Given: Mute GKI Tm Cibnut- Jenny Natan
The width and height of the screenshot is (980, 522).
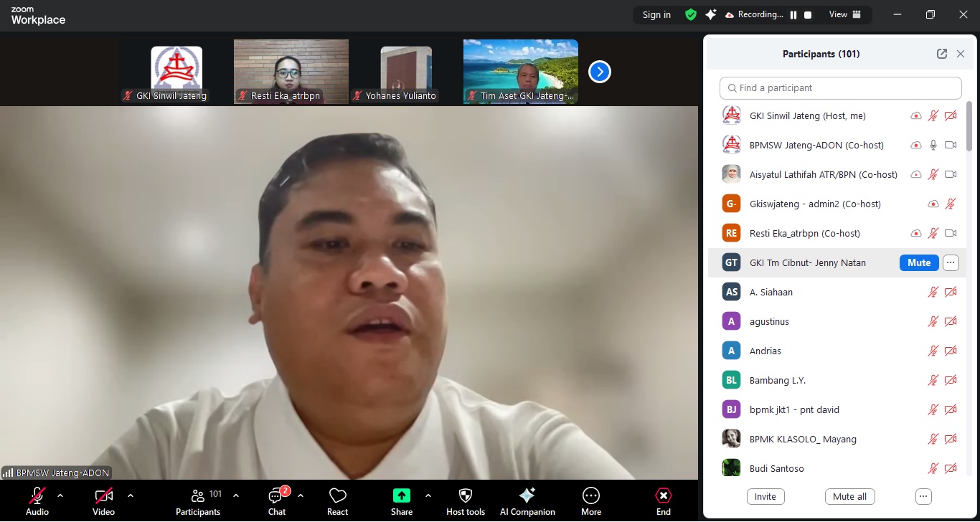Looking at the screenshot, I should point(918,262).
